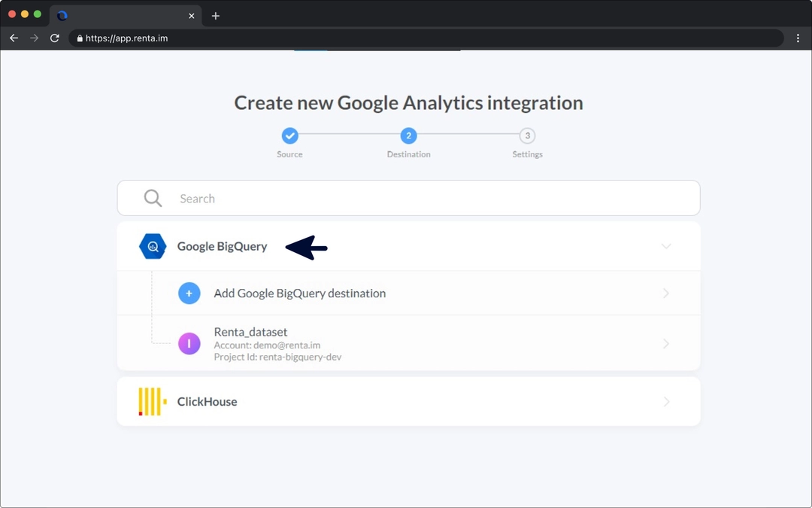Viewport: 812px width, 508px height.
Task: Click Create new Google Analytics integration heading
Action: tap(408, 102)
